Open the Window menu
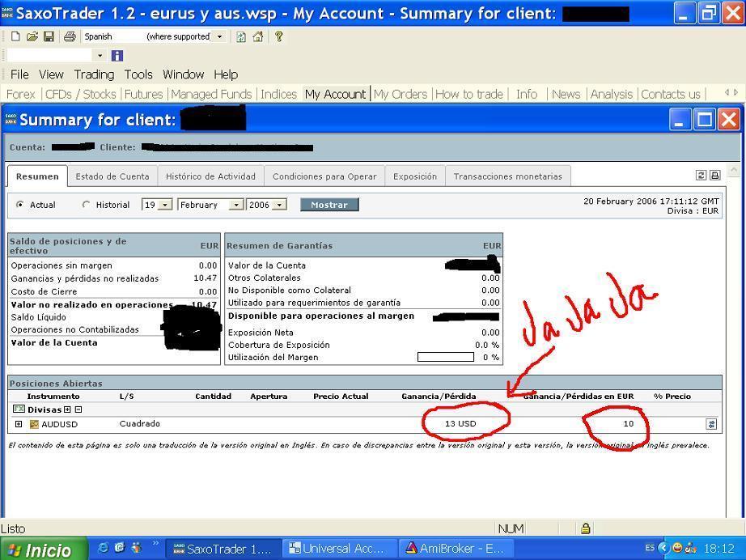Screen dimensions: 746x560 (x=183, y=74)
